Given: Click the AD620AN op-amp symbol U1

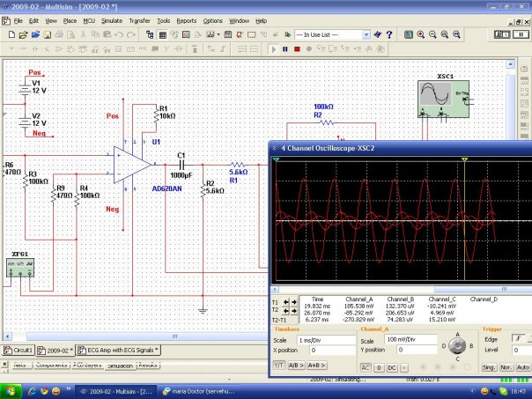Looking at the screenshot, I should [x=132, y=166].
